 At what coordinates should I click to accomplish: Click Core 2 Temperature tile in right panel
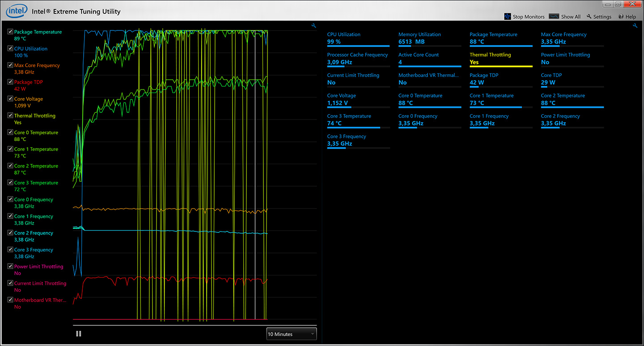coord(572,100)
